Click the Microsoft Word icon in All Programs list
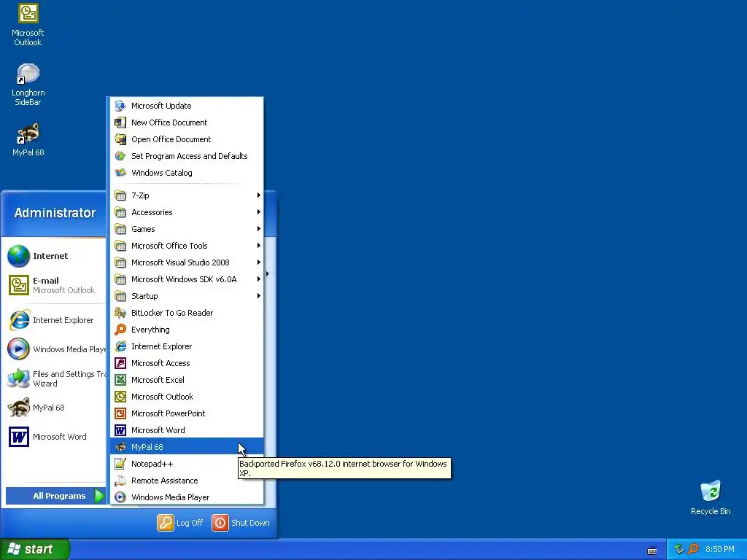747x560 pixels. (x=120, y=430)
